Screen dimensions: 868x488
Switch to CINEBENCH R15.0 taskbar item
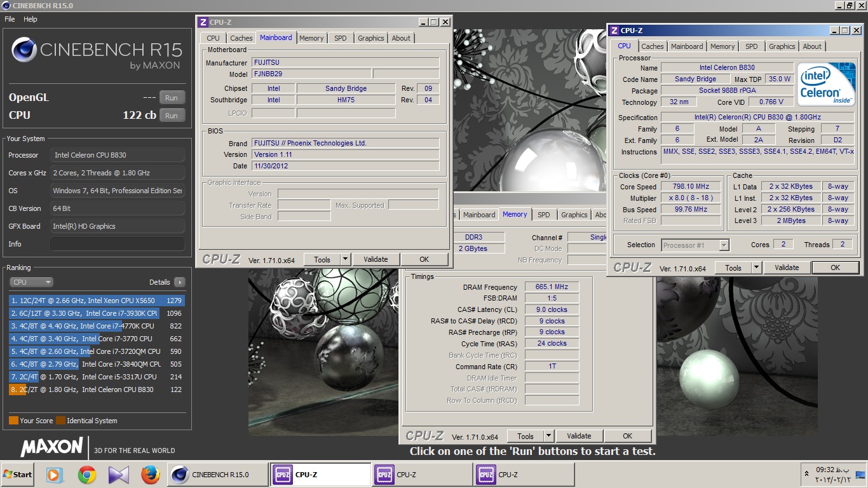(218, 475)
